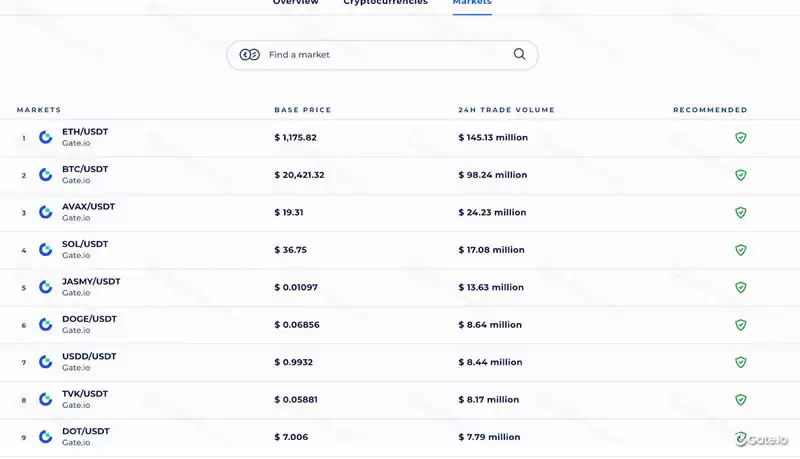
Task: Switch to the Overview tab
Action: (x=295, y=3)
